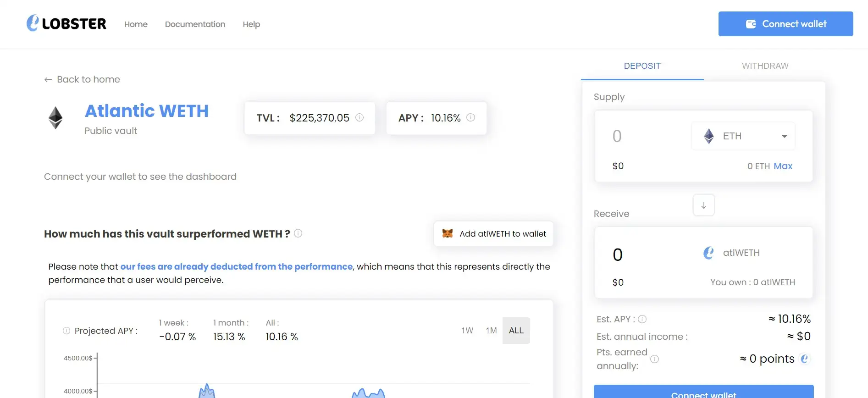This screenshot has height=398, width=868.
Task: Click the Est. APY info icon
Action: (x=642, y=319)
